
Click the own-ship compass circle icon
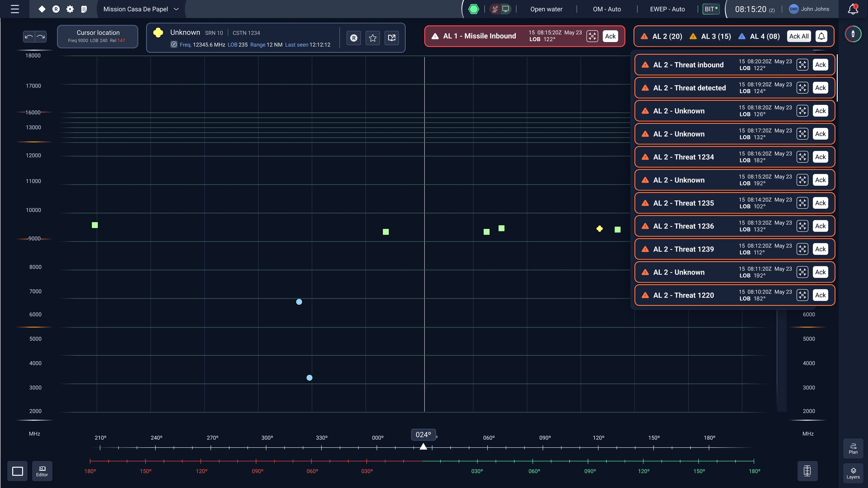pos(853,34)
